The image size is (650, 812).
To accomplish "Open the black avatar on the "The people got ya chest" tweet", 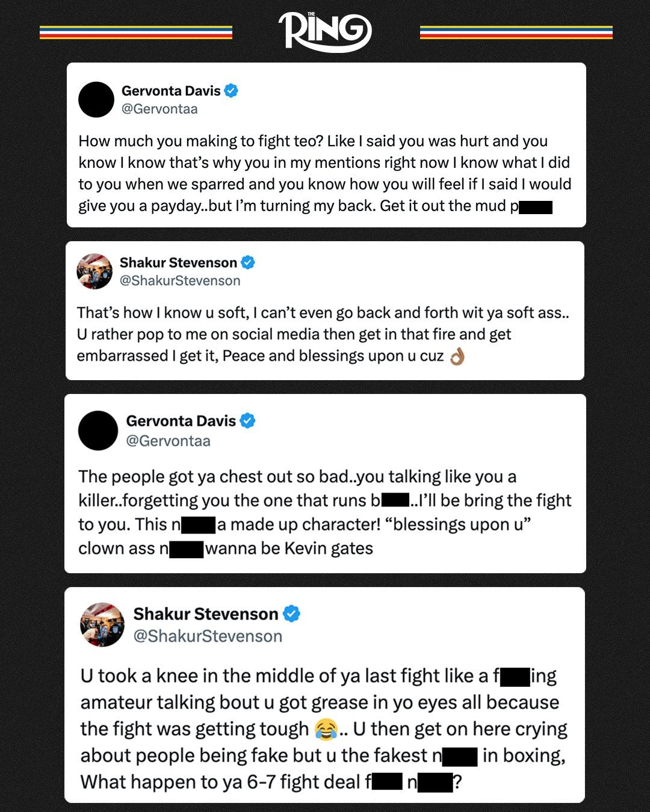I will click(x=98, y=431).
